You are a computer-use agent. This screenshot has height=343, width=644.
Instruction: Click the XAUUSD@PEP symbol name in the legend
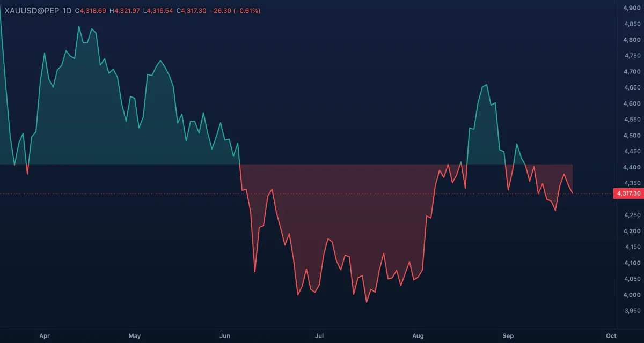point(31,11)
